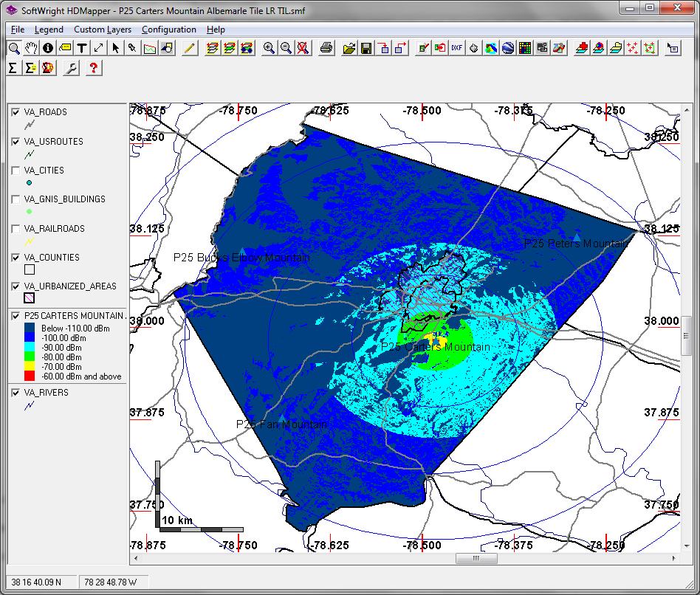700x595 pixels.
Task: Select the black arrow pointer tool
Action: coord(116,48)
